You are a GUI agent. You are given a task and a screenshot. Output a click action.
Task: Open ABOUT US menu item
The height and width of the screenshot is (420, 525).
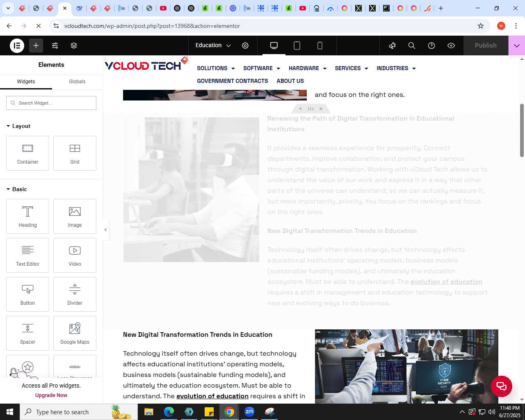pos(290,81)
